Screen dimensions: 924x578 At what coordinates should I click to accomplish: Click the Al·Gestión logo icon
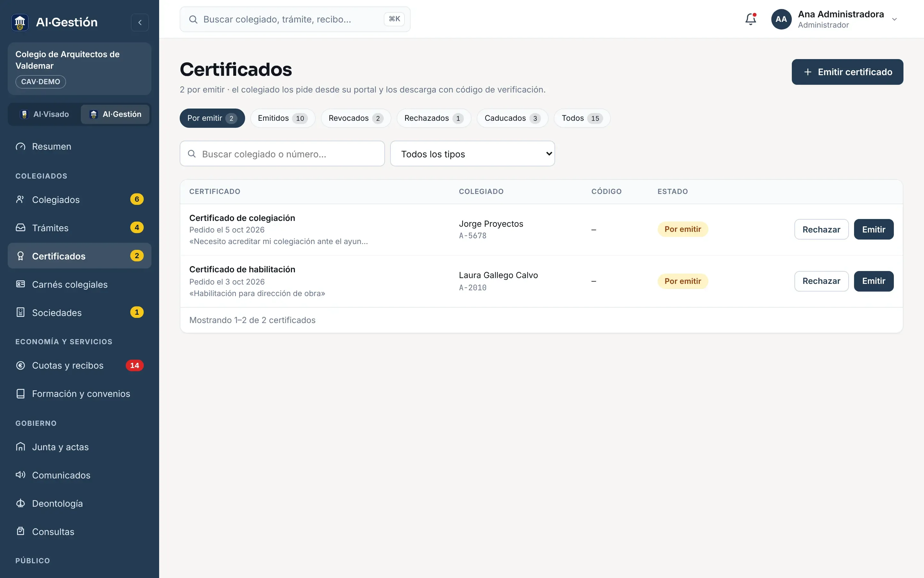coord(20,22)
